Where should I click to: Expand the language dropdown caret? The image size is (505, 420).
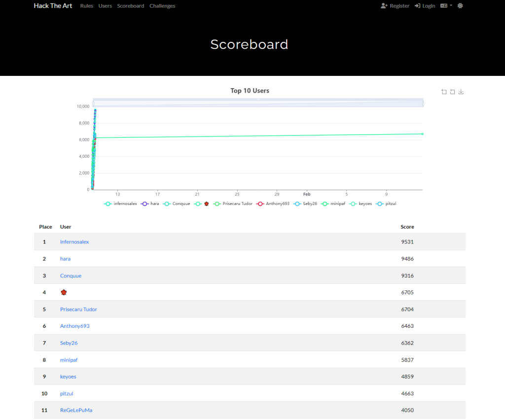tap(451, 6)
